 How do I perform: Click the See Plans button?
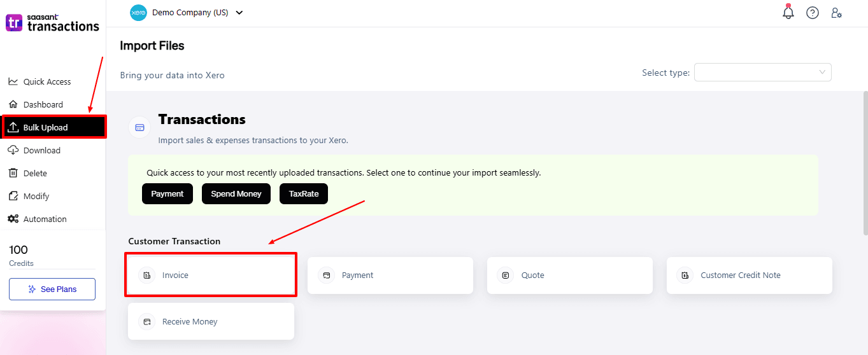(52, 289)
